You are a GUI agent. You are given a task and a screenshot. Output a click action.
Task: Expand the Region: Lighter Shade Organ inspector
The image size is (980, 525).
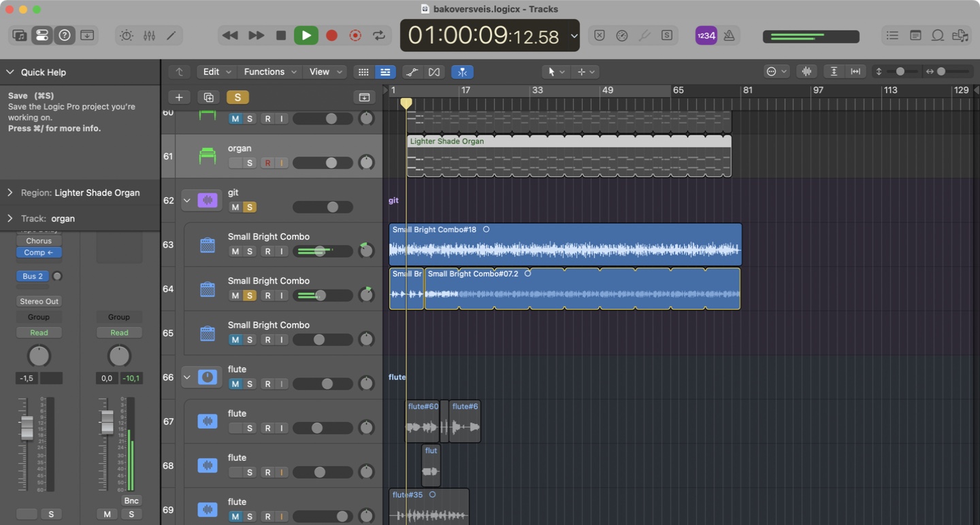click(10, 193)
